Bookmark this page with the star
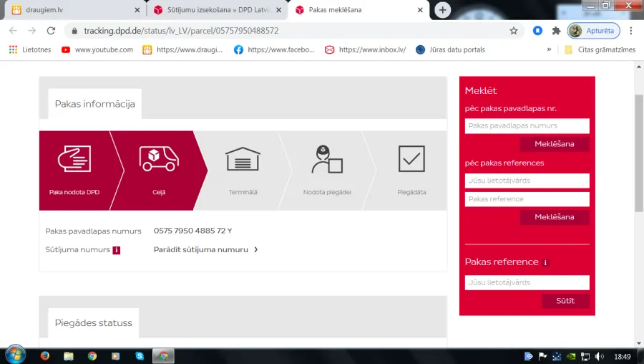 click(x=513, y=31)
